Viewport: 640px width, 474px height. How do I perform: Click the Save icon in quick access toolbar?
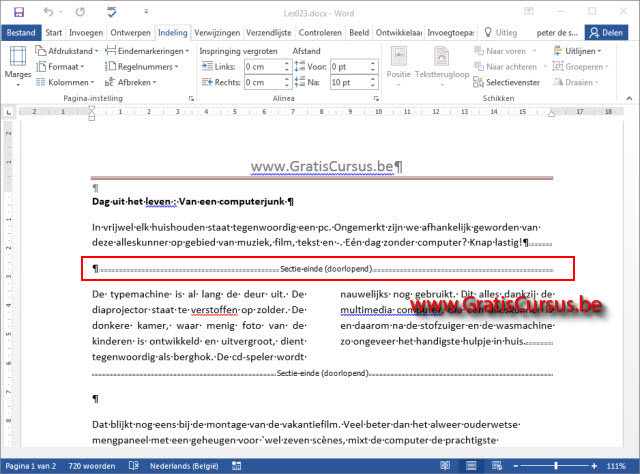pos(18,12)
